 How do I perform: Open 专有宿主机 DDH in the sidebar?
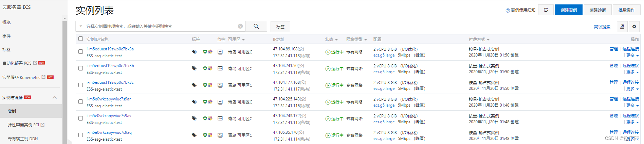(23, 139)
